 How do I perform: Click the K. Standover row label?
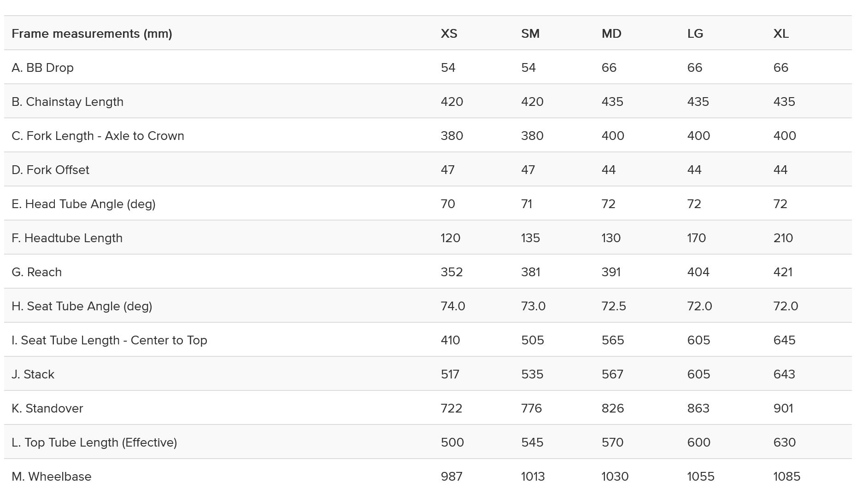coord(47,408)
